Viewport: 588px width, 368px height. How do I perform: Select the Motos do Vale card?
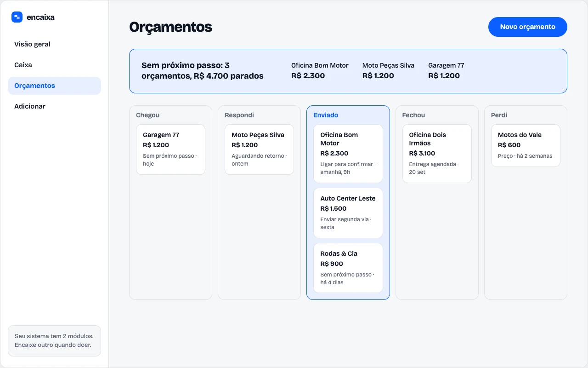526,145
